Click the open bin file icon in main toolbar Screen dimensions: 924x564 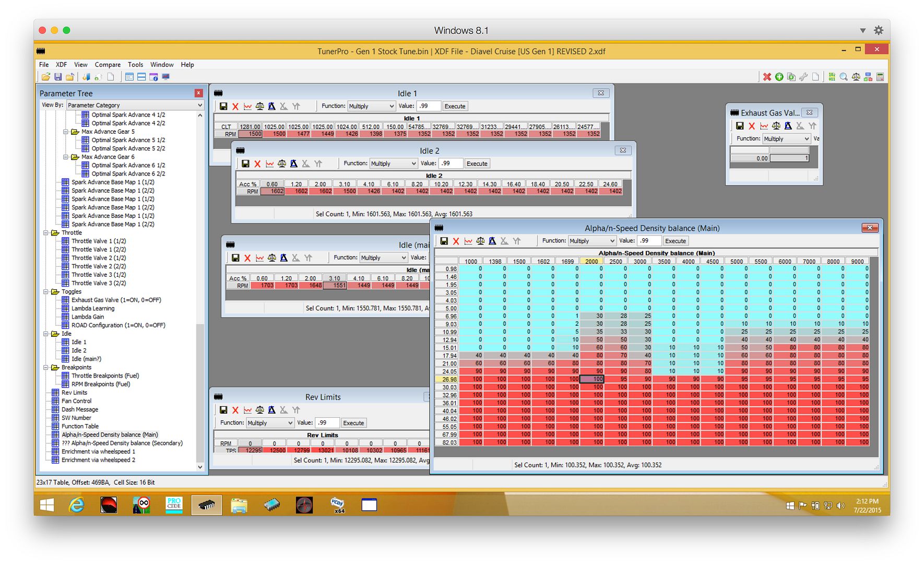(46, 77)
